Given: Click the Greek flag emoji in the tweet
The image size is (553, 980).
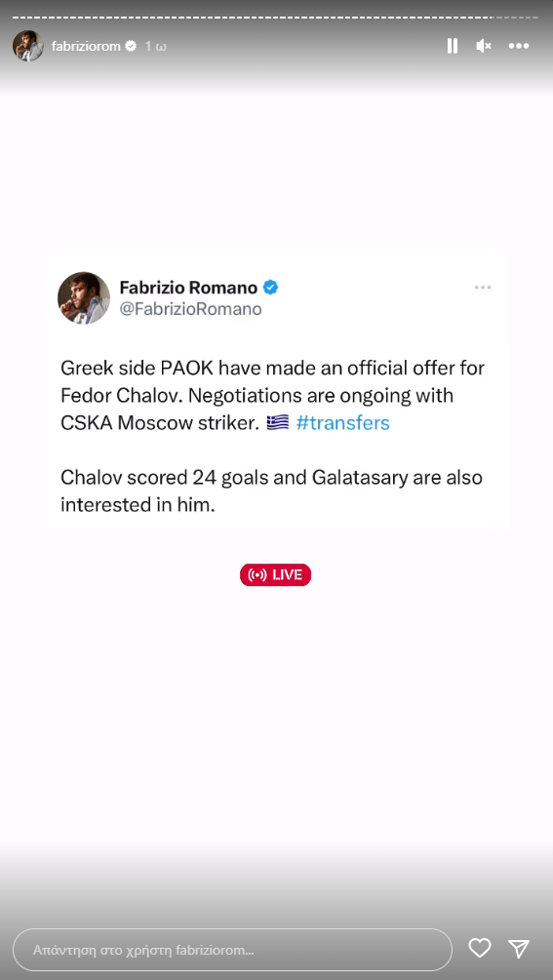Looking at the screenshot, I should coord(277,423).
